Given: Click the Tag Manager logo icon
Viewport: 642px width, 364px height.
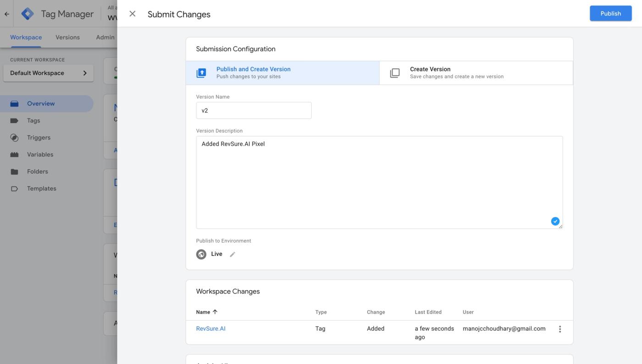Looking at the screenshot, I should 28,14.
